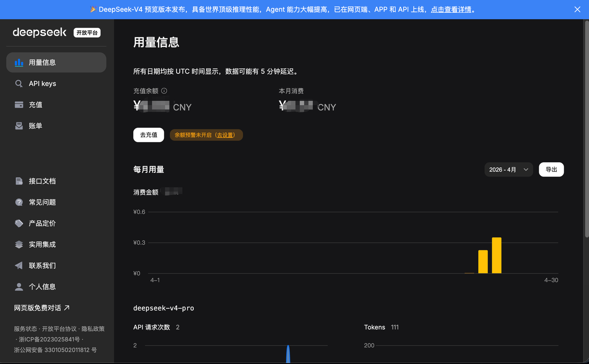This screenshot has width=589, height=364.
Task: Open 实用集成 in the sidebar
Action: pyautogui.click(x=56, y=245)
